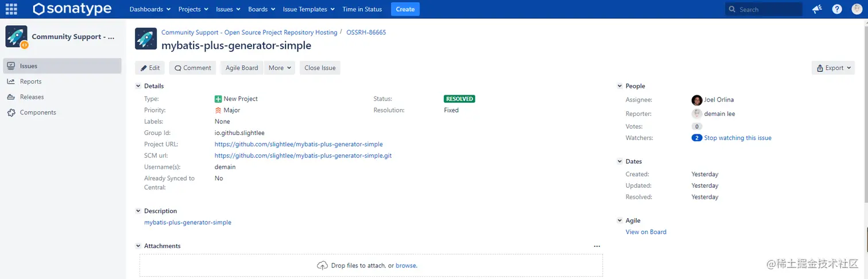Click the Resolution value Fixed

(x=451, y=110)
